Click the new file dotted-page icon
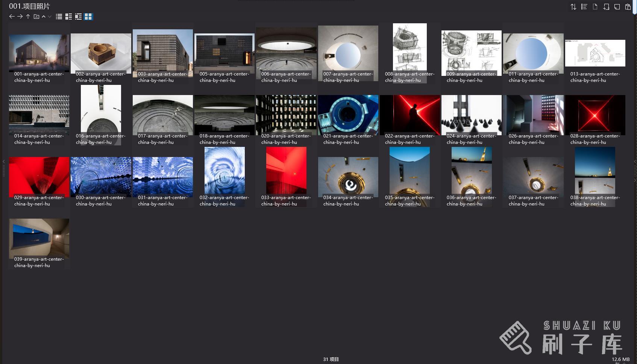Viewport: 637px width, 364px height. click(595, 7)
